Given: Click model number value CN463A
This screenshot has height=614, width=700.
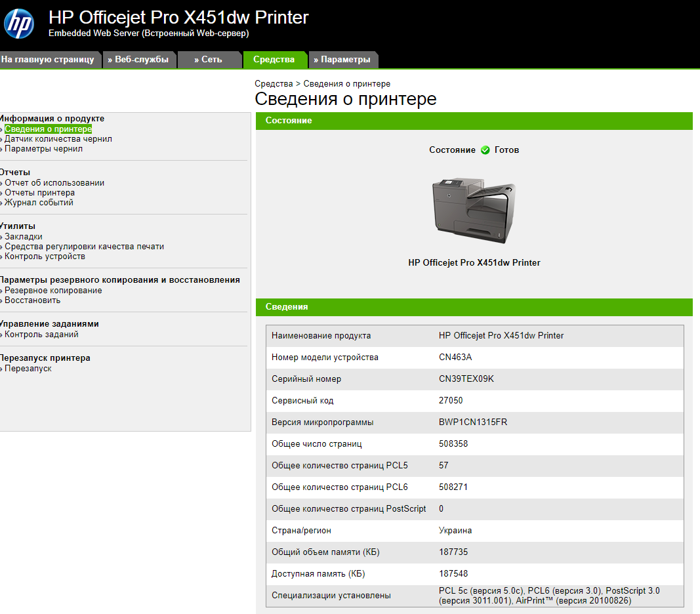Looking at the screenshot, I should 455,358.
